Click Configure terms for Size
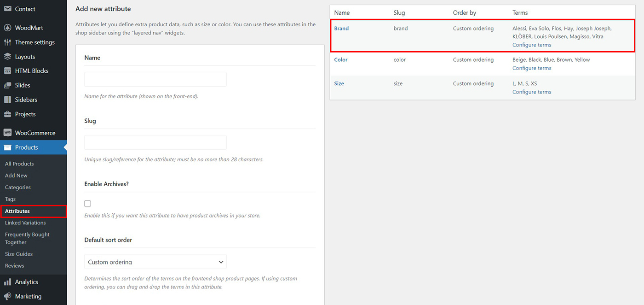Image resolution: width=644 pixels, height=305 pixels. pyautogui.click(x=532, y=92)
